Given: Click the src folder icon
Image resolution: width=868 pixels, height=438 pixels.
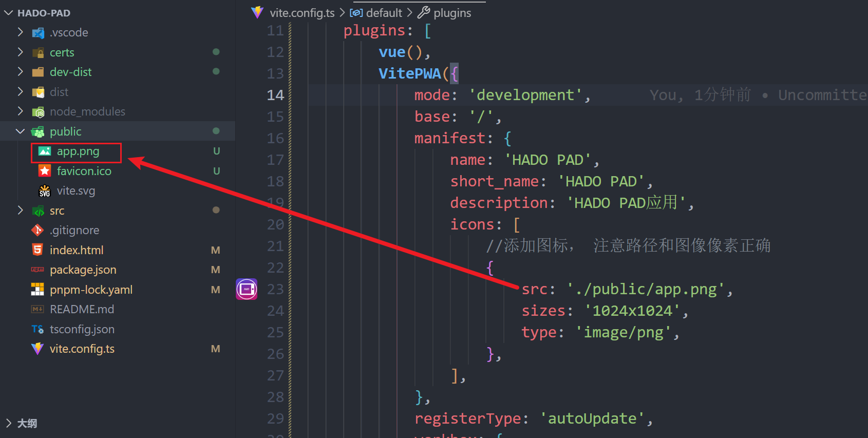Looking at the screenshot, I should point(38,211).
